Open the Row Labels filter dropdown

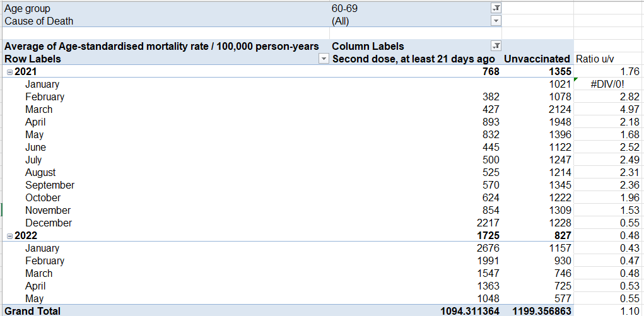point(324,59)
